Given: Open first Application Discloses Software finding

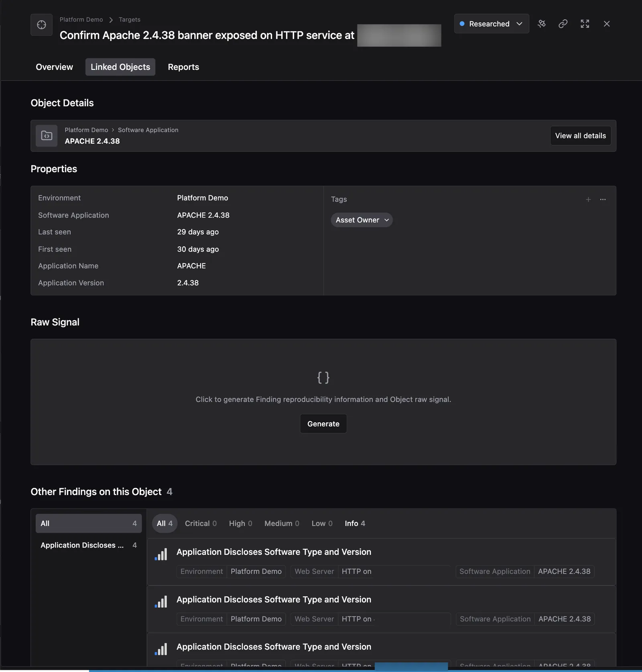Looking at the screenshot, I should pos(382,562).
